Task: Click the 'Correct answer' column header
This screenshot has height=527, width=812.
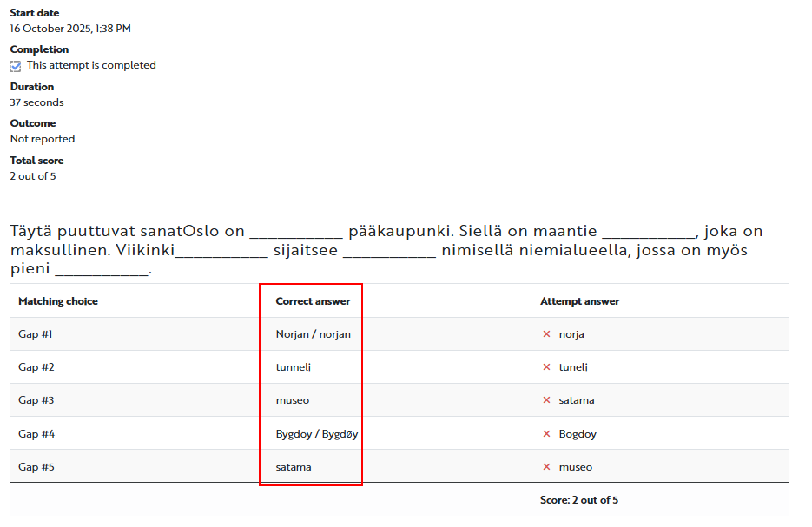Action: coord(313,301)
